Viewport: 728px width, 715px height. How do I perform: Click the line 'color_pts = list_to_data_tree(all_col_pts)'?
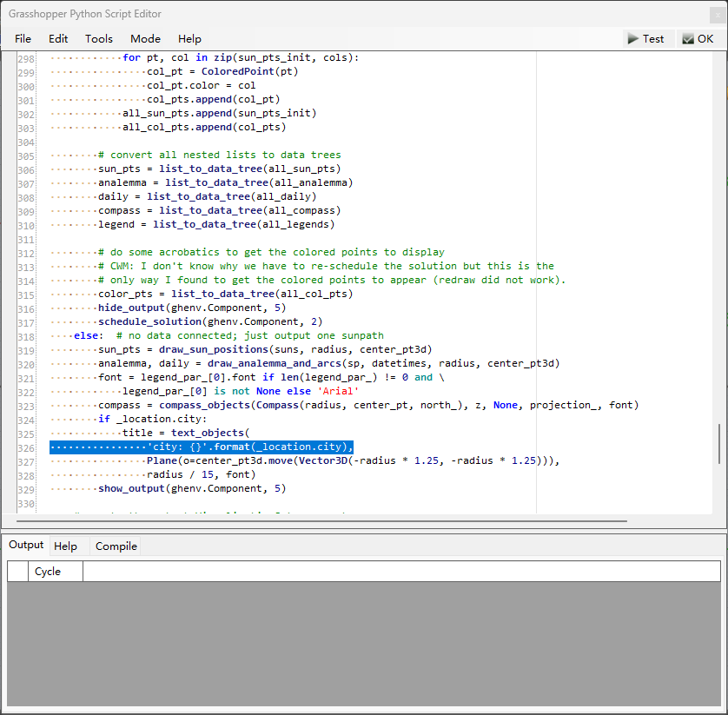(x=226, y=295)
